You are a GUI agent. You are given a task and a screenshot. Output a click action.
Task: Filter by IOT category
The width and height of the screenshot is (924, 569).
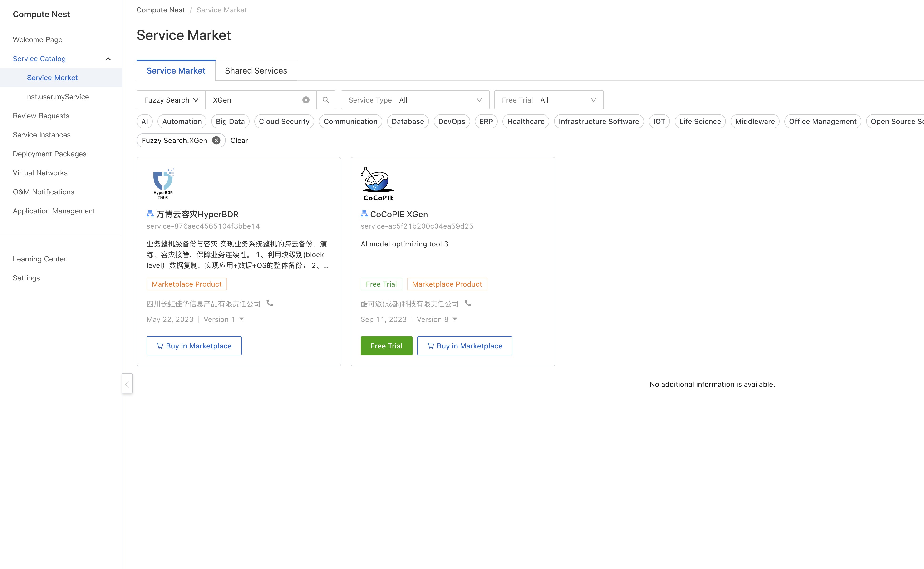point(659,121)
